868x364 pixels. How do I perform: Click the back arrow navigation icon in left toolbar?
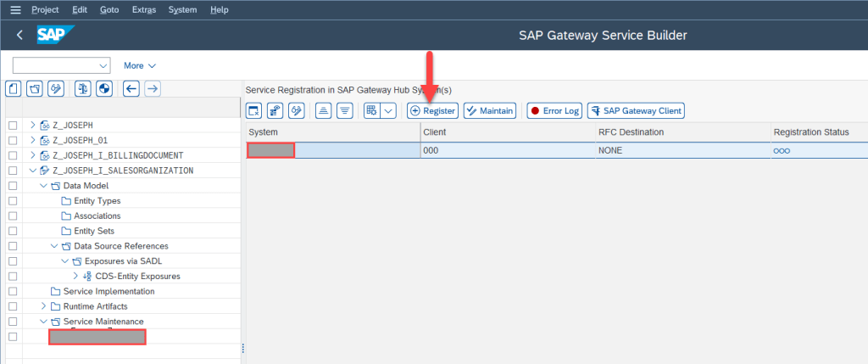pos(131,88)
